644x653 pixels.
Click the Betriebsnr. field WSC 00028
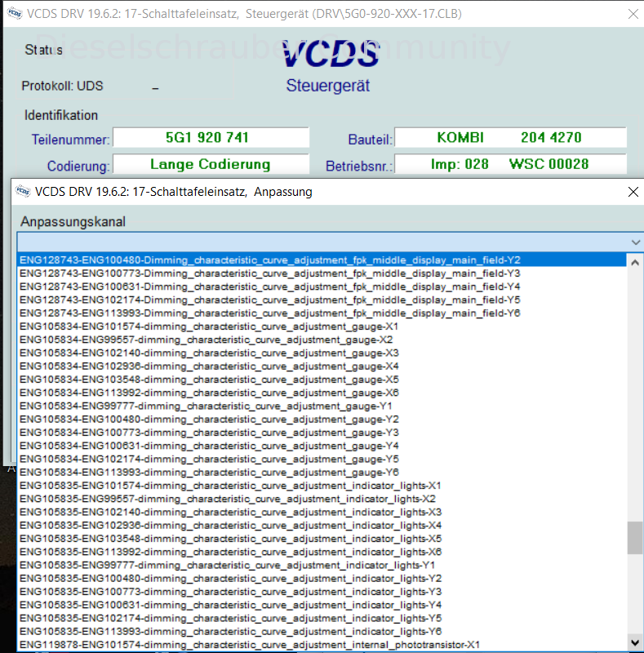(510, 164)
